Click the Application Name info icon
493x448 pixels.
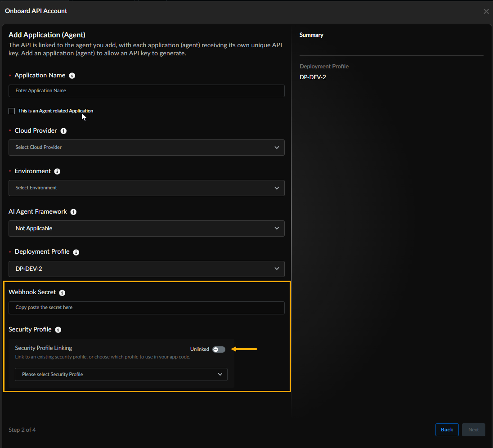tap(72, 76)
